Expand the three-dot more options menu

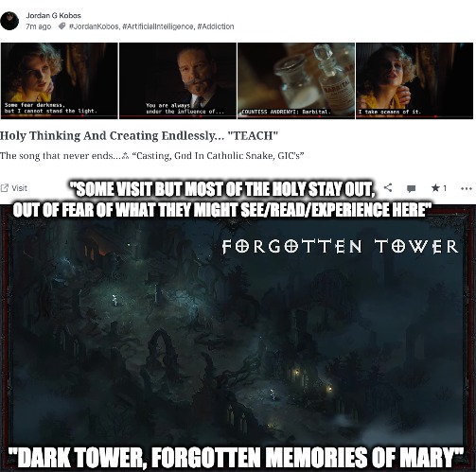pos(466,188)
